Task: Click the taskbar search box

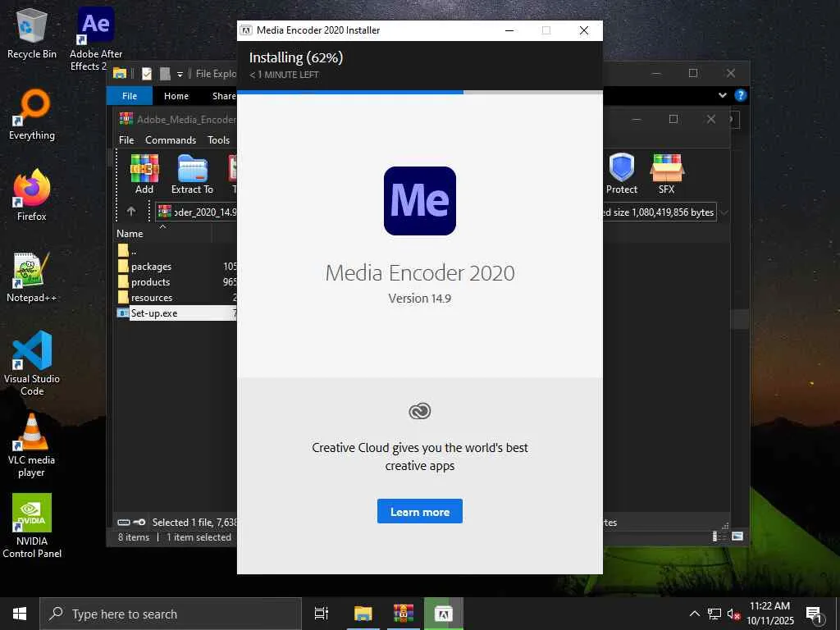Action: [x=171, y=614]
